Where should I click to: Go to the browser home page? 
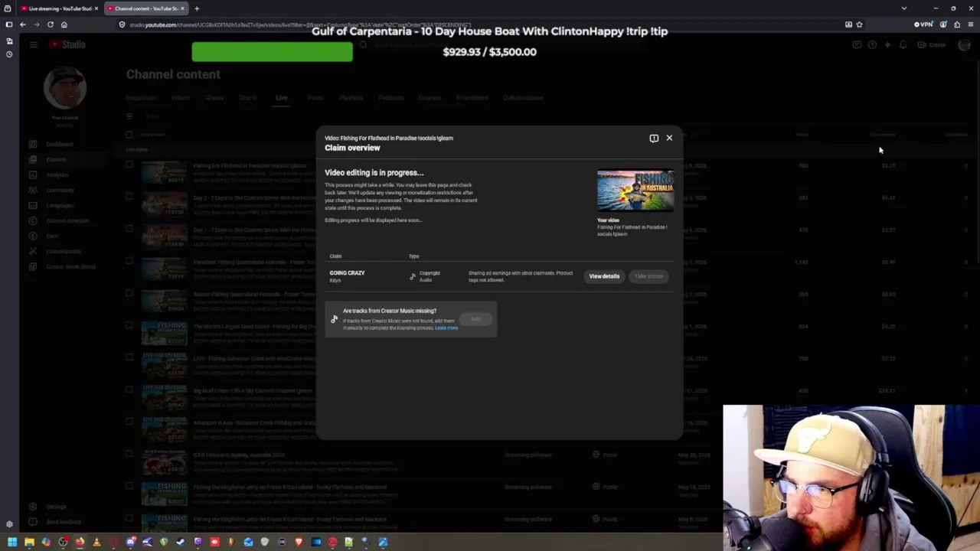pyautogui.click(x=64, y=24)
